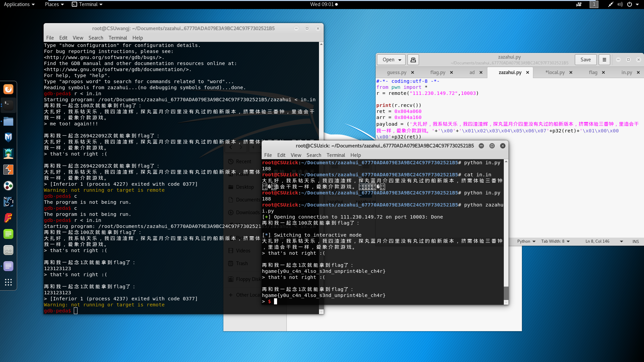This screenshot has height=362, width=644.
Task: Open the purple text editor dock icon
Action: coord(8,266)
